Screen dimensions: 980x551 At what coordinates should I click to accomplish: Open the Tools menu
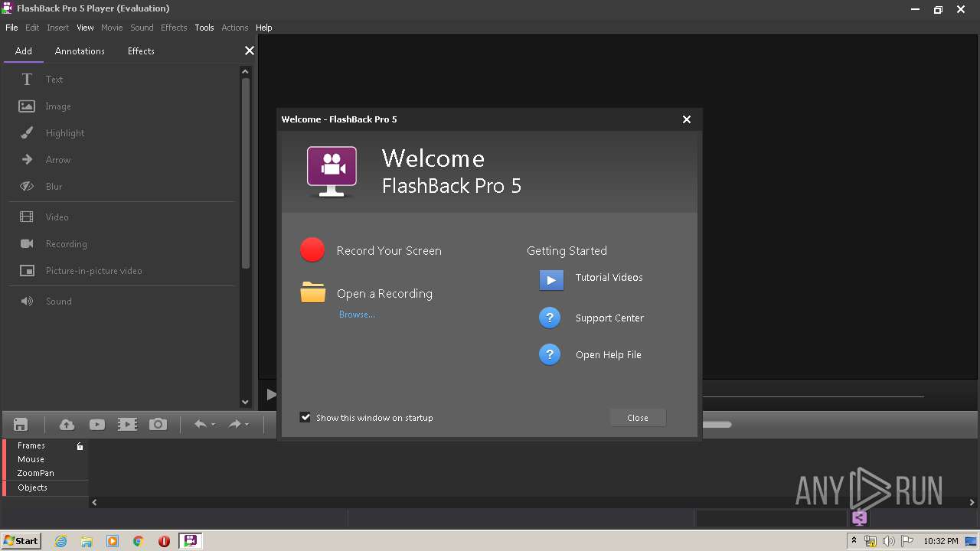[204, 28]
